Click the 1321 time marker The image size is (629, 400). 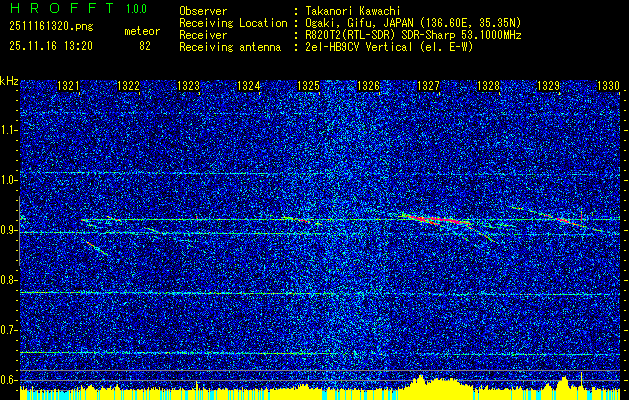69,85
